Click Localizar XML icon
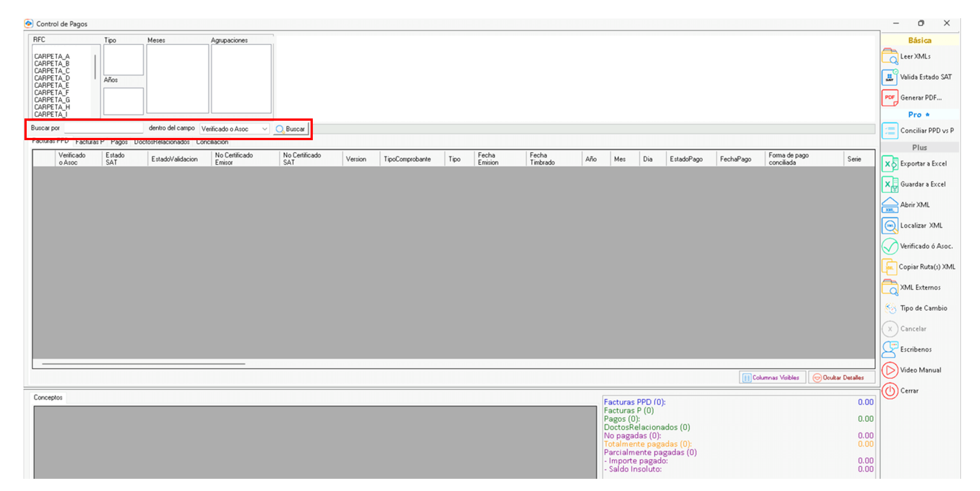 [x=890, y=226]
